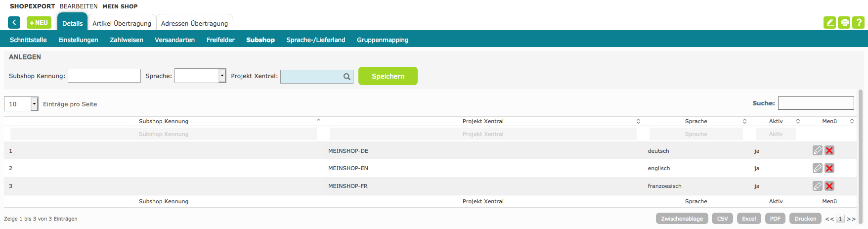Sort table by Subshop Kennung column
868x229 pixels.
coord(164,121)
